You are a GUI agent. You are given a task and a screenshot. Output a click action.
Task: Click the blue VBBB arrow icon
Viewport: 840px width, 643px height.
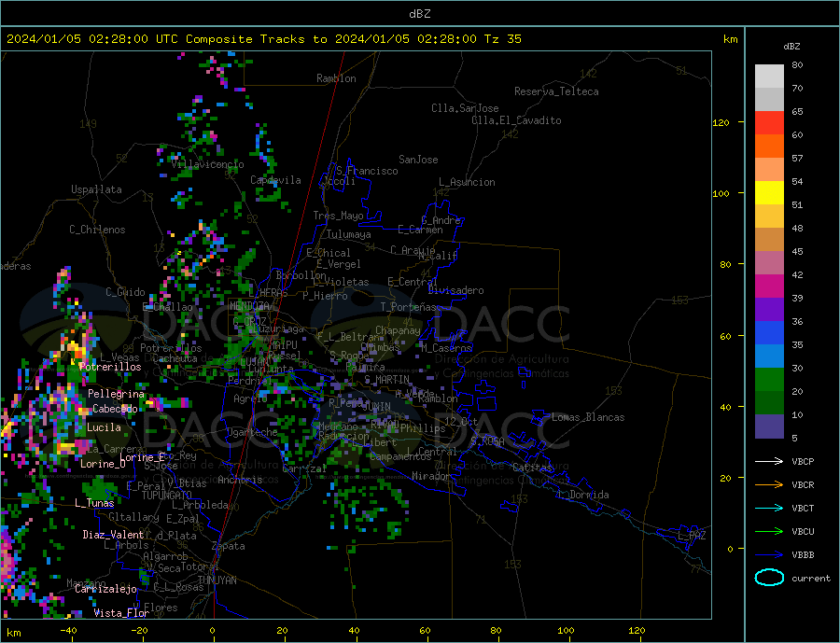pos(769,555)
